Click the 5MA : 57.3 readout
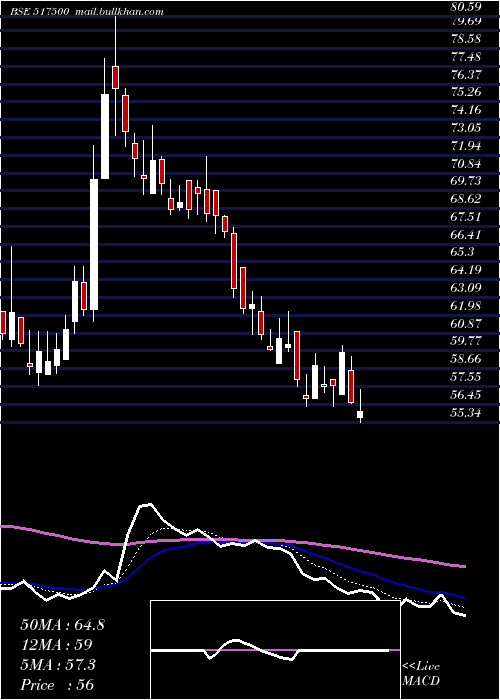Image resolution: width=500 pixels, height=700 pixels. pos(58,665)
